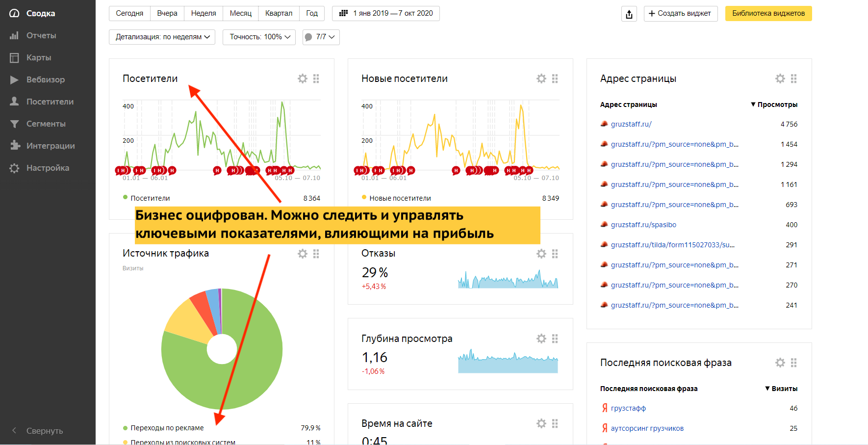Open settings gear of Адрес страницы widget
The width and height of the screenshot is (868, 445).
pyautogui.click(x=780, y=79)
